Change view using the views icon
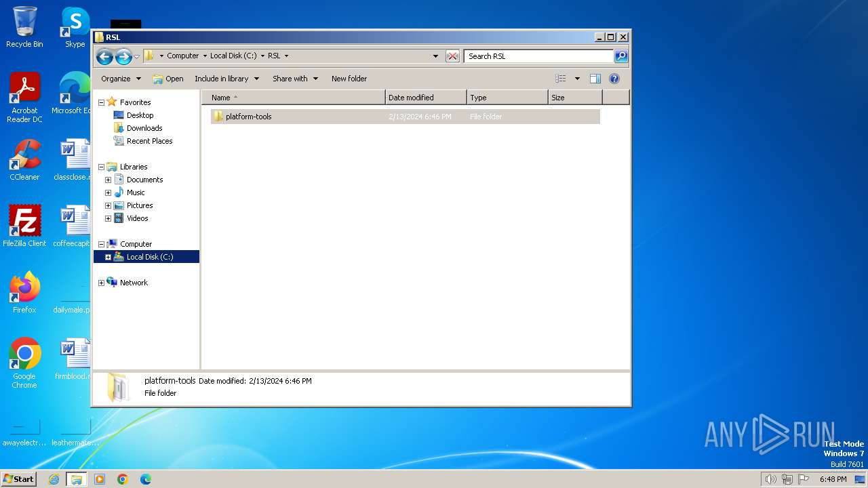The image size is (868, 488). [561, 79]
